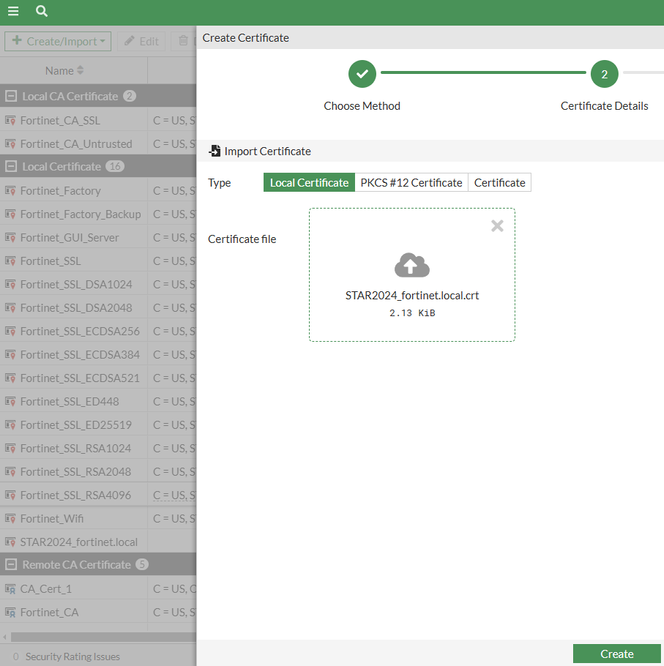Click Fortinet_SSL_RSA4096 certificate icon
The width and height of the screenshot is (664, 666).
click(10, 495)
